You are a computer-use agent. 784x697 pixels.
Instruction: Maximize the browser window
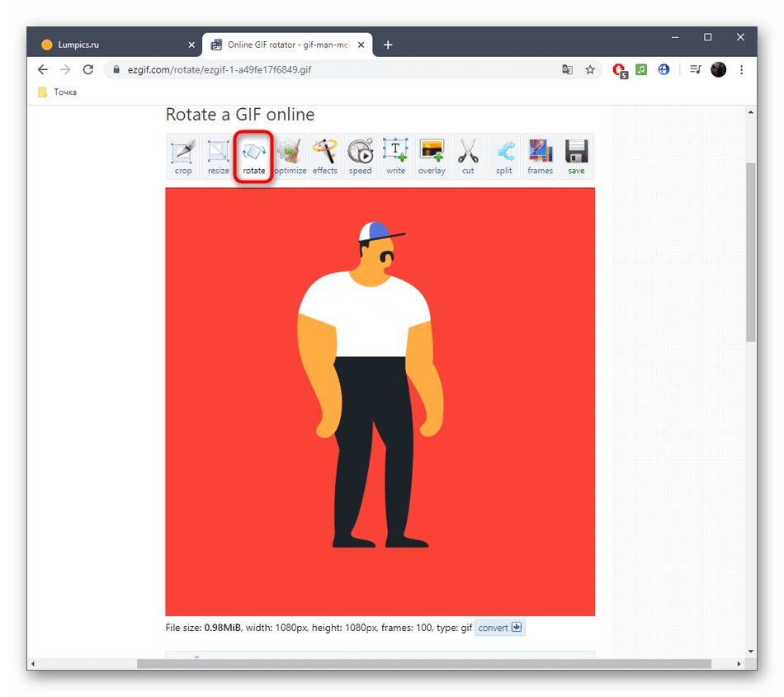click(x=707, y=37)
